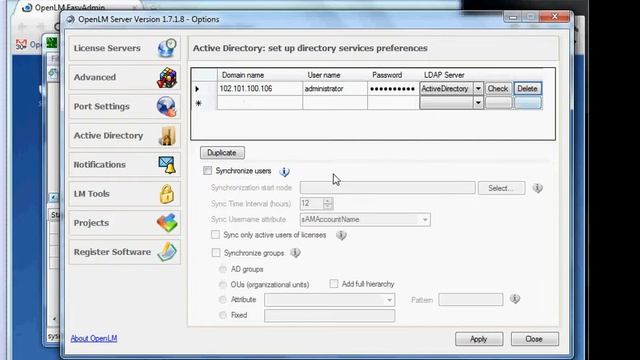Click the Duplicate button
This screenshot has width=640, height=360.
click(222, 153)
